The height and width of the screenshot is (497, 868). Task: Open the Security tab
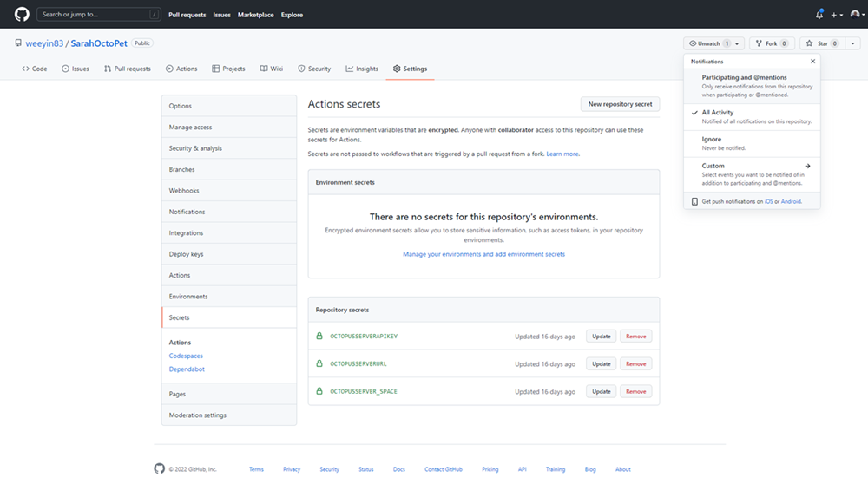pos(314,69)
